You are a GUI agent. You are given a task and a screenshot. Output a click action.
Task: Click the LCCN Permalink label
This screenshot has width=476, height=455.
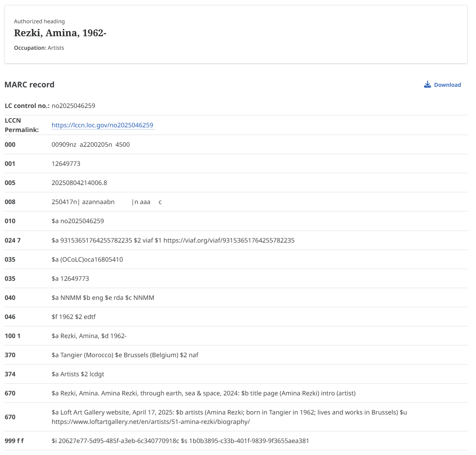pos(22,125)
